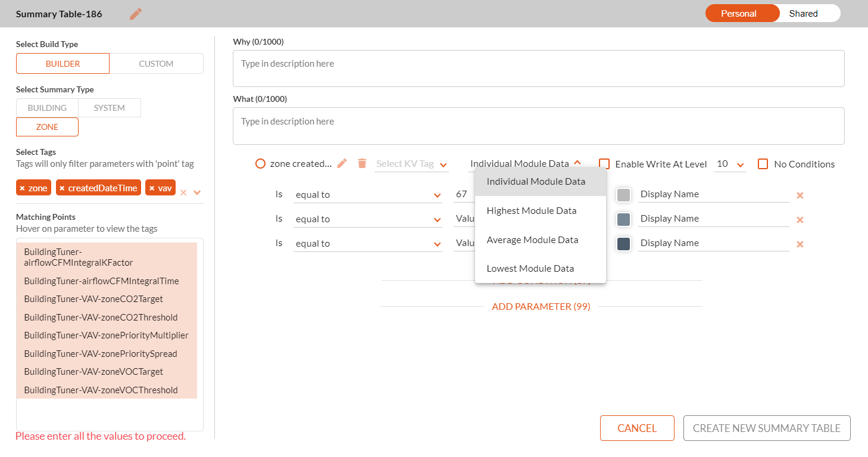Click the third row Display Name field
This screenshot has width=868, height=457.
tap(714, 243)
